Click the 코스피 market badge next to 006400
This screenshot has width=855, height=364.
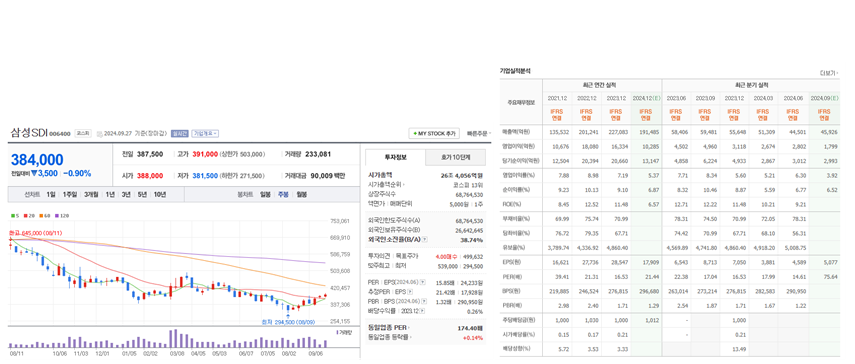(x=83, y=134)
